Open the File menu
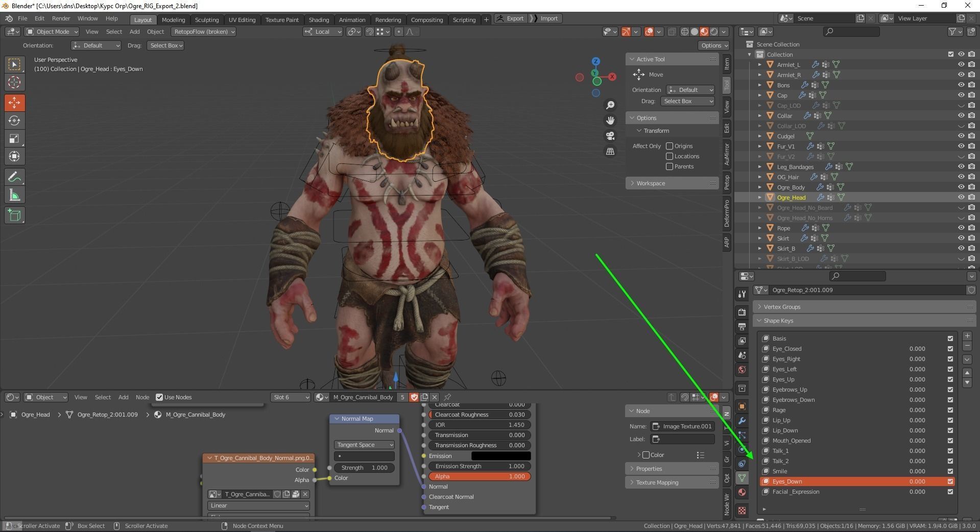The image size is (980, 532). [x=22, y=18]
